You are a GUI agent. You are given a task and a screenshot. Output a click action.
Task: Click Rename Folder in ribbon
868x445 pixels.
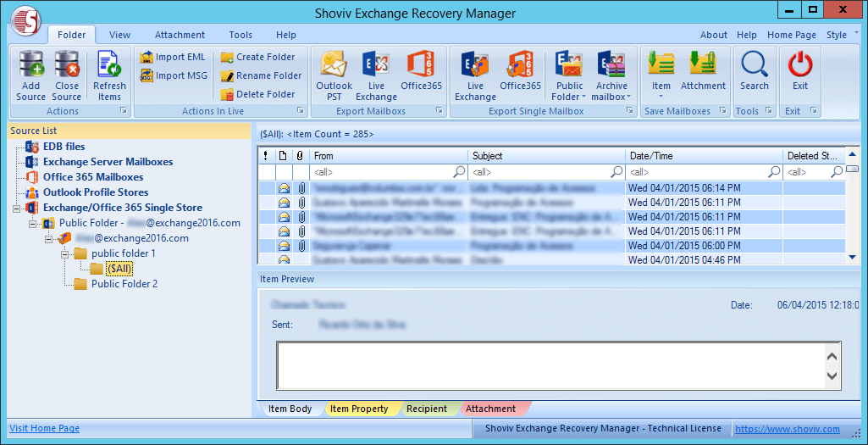[261, 75]
